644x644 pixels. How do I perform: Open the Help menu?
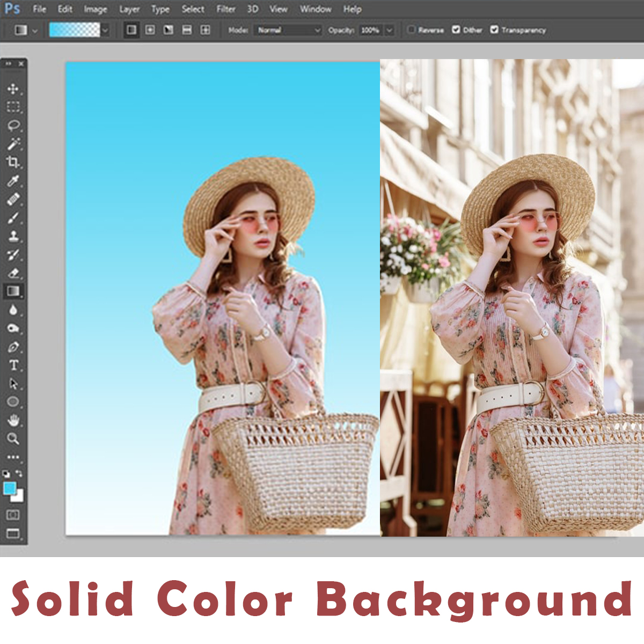pyautogui.click(x=352, y=9)
